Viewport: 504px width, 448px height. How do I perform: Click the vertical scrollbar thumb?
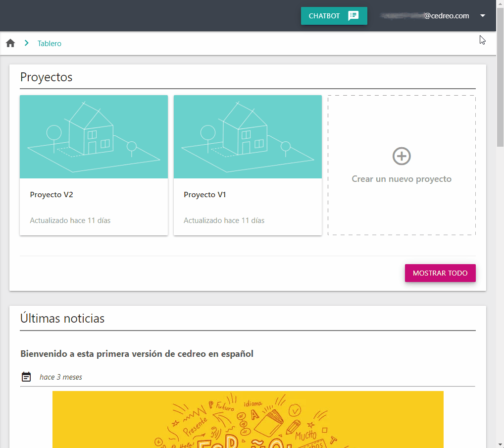(x=500, y=77)
